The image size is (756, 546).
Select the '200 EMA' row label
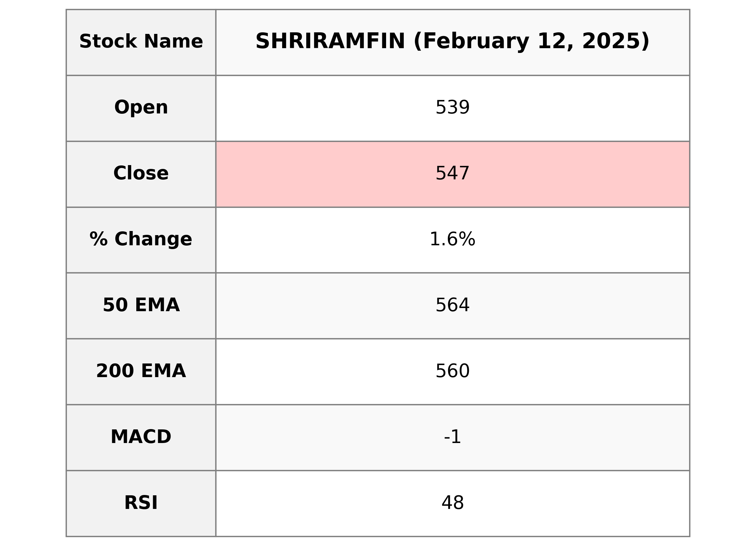pyautogui.click(x=141, y=371)
